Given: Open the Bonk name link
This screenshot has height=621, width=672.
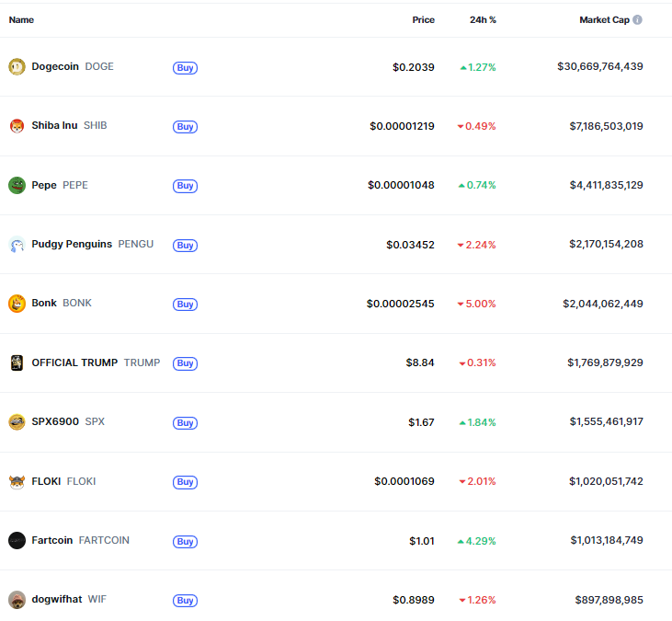Looking at the screenshot, I should point(44,304).
